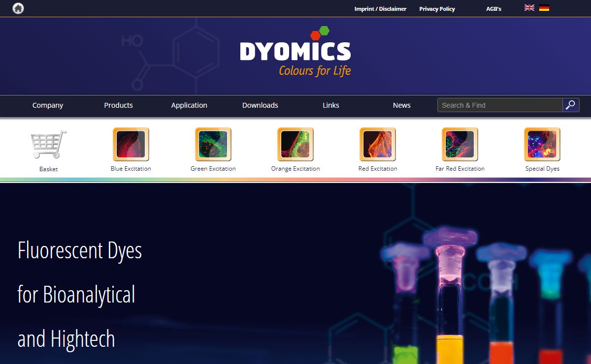The image size is (591, 364).
Task: Click the magnifier search button
Action: [571, 105]
